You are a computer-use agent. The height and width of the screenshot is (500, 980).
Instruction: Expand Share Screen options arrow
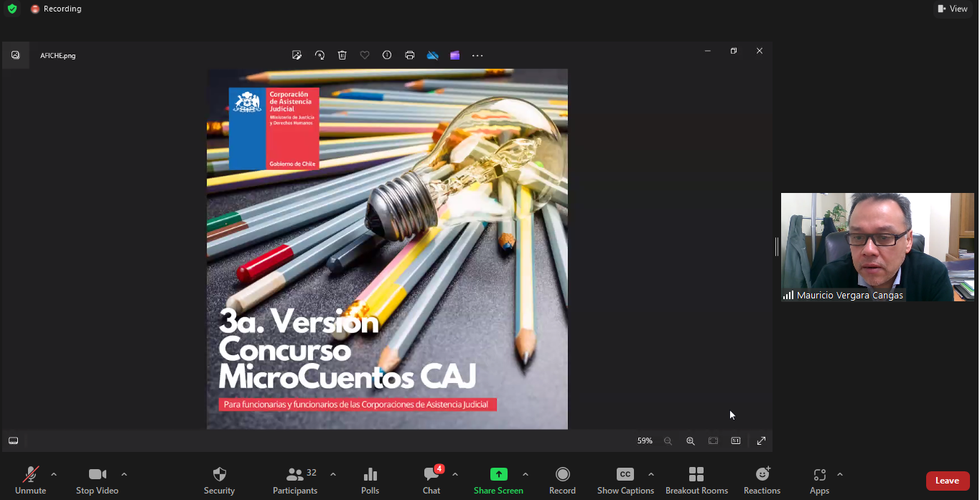pos(526,474)
